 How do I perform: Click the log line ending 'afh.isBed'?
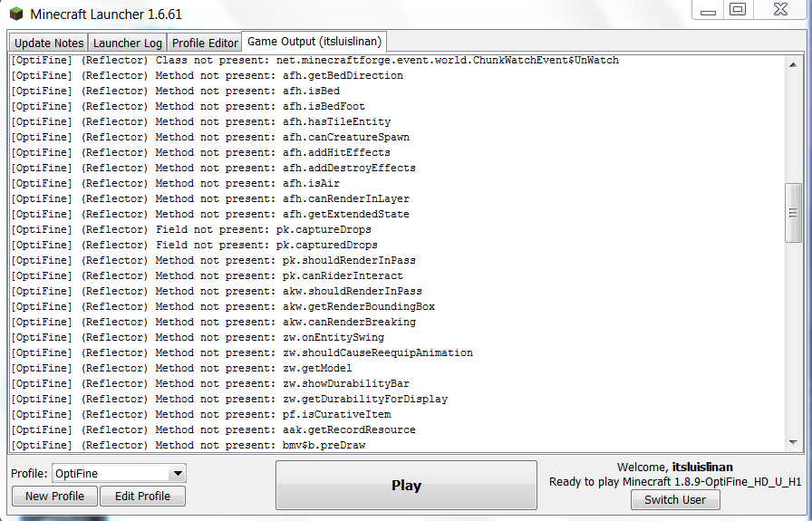[176, 92]
